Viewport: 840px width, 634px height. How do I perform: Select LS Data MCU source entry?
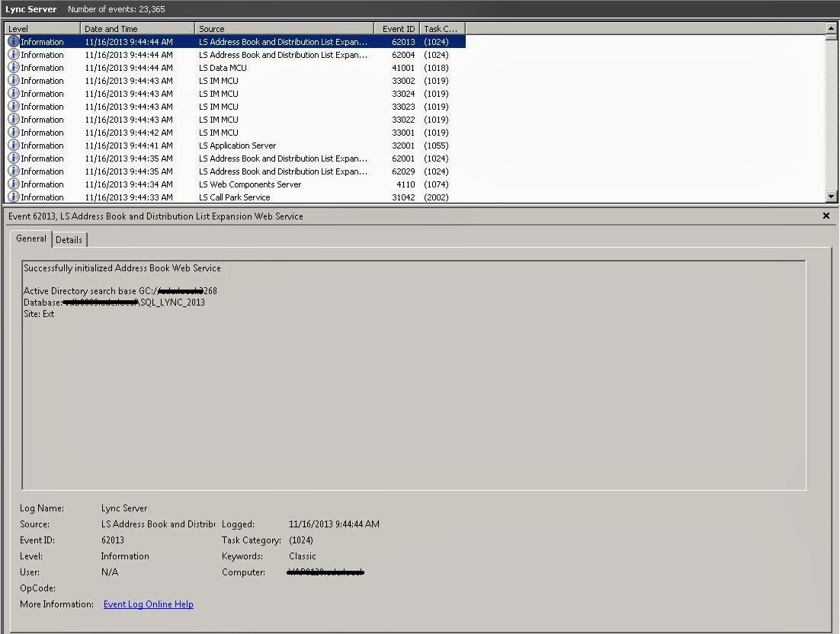point(223,68)
